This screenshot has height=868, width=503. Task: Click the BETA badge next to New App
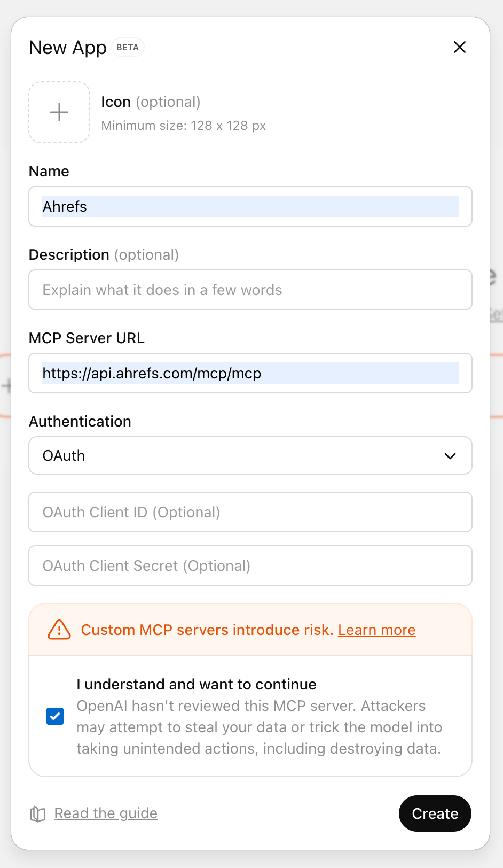point(128,48)
